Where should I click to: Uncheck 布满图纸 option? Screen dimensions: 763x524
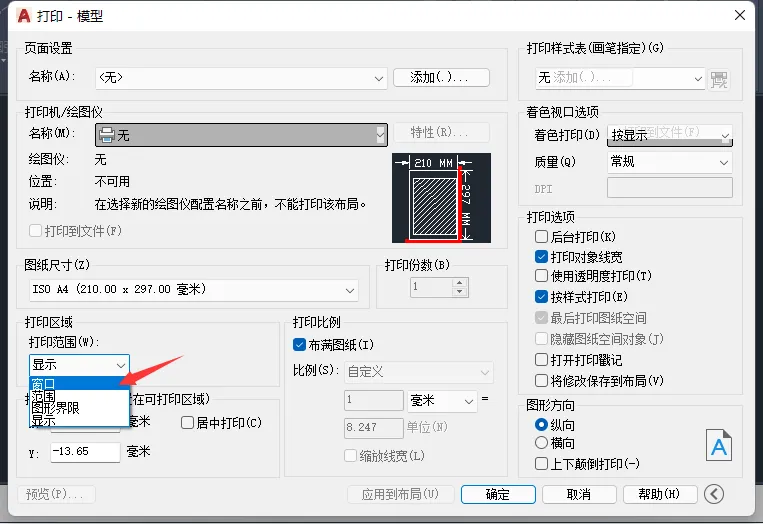[x=299, y=344]
